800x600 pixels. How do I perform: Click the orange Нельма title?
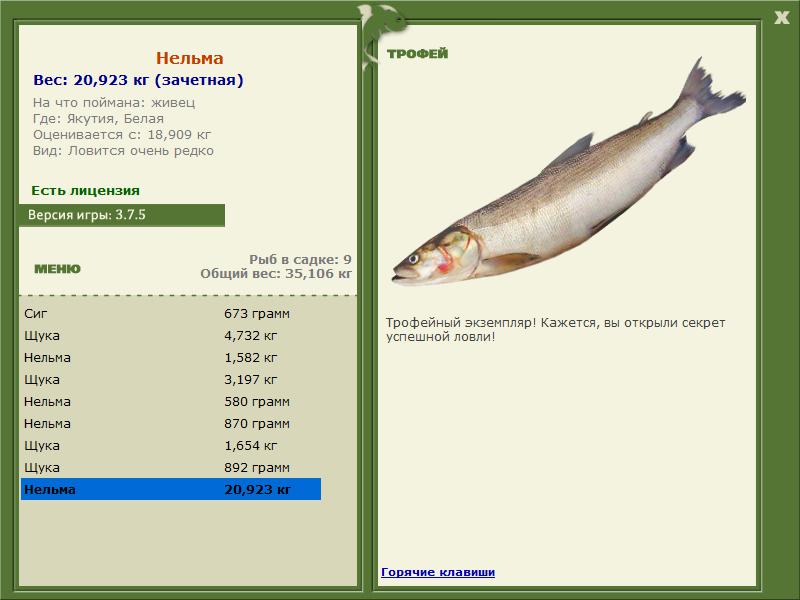tap(189, 58)
